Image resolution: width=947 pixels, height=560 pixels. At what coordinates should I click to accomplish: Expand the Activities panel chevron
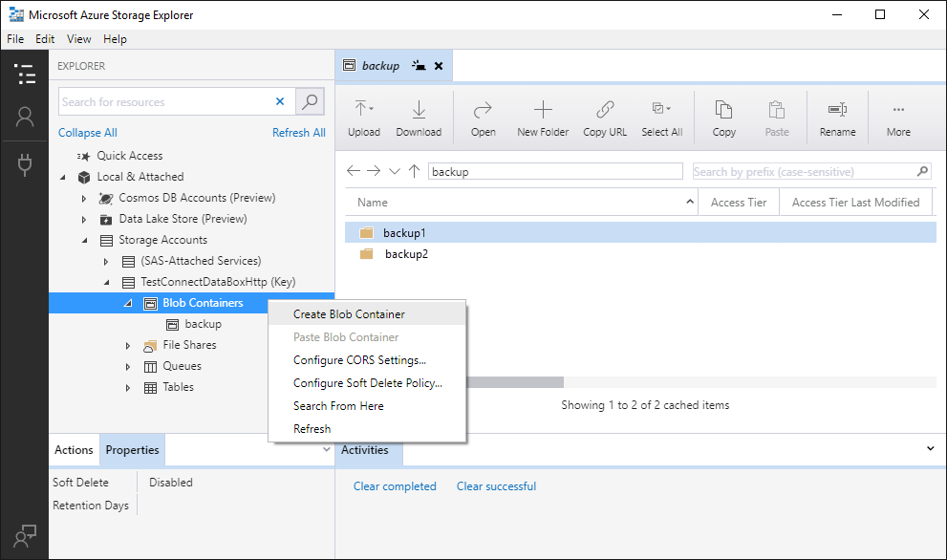pyautogui.click(x=931, y=449)
